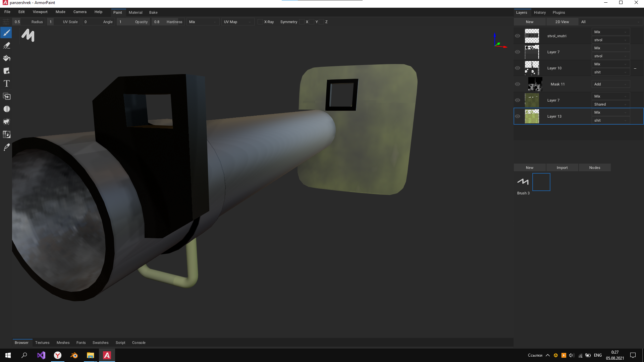The image size is (644, 362).
Task: Open the UV Map dropdown
Action: [x=238, y=22]
